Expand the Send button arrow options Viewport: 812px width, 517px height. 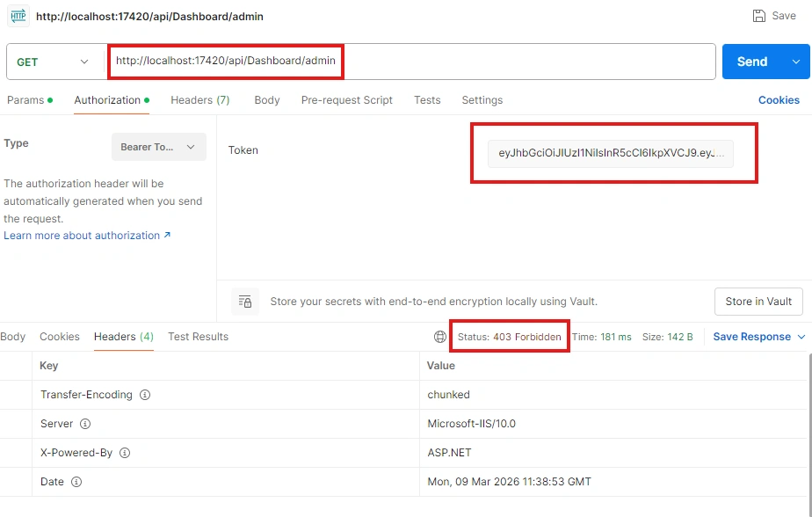pos(796,62)
